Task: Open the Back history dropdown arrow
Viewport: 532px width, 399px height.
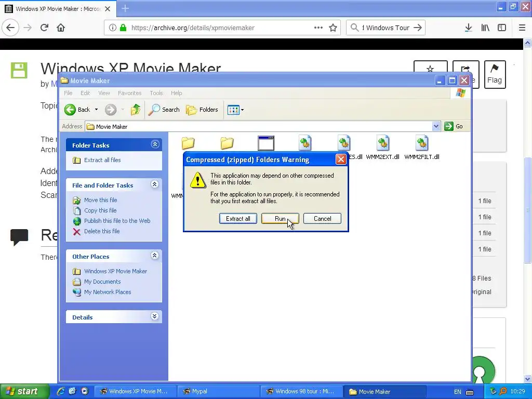Action: pyautogui.click(x=96, y=110)
